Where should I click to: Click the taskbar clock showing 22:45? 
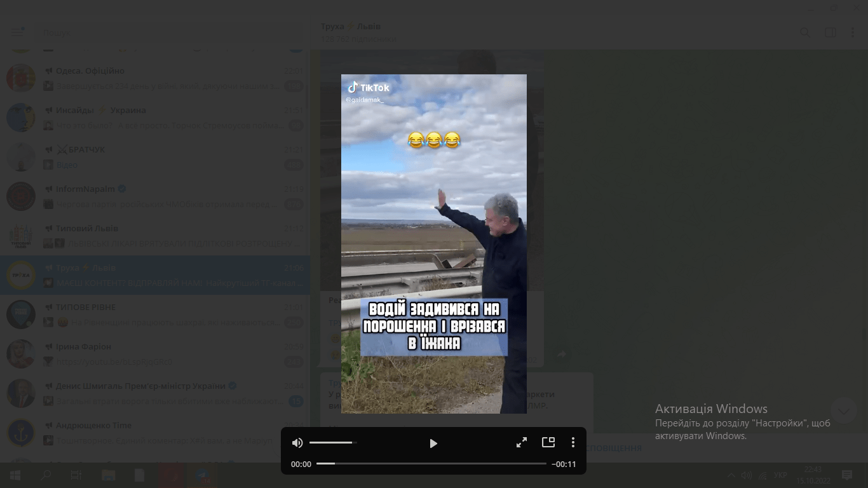pos(813,475)
